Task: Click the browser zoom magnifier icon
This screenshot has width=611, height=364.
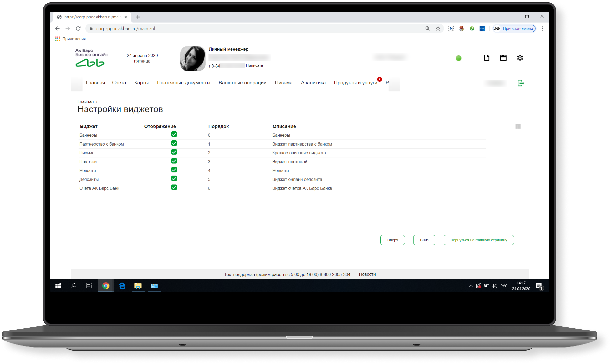Action: tap(427, 29)
